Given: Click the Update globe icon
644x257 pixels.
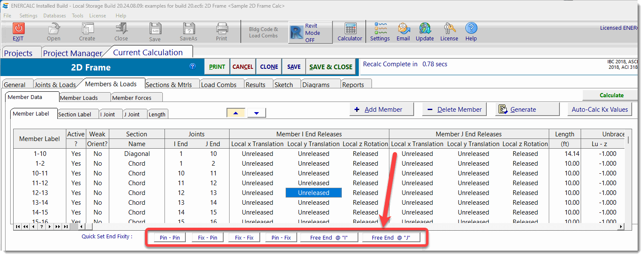Looking at the screenshot, I should (425, 28).
